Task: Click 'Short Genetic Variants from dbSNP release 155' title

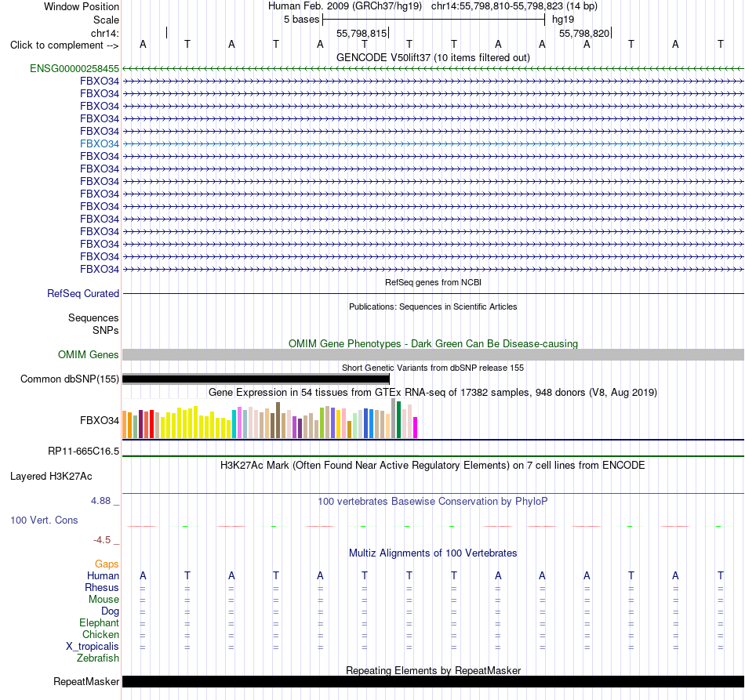Action: (x=433, y=368)
